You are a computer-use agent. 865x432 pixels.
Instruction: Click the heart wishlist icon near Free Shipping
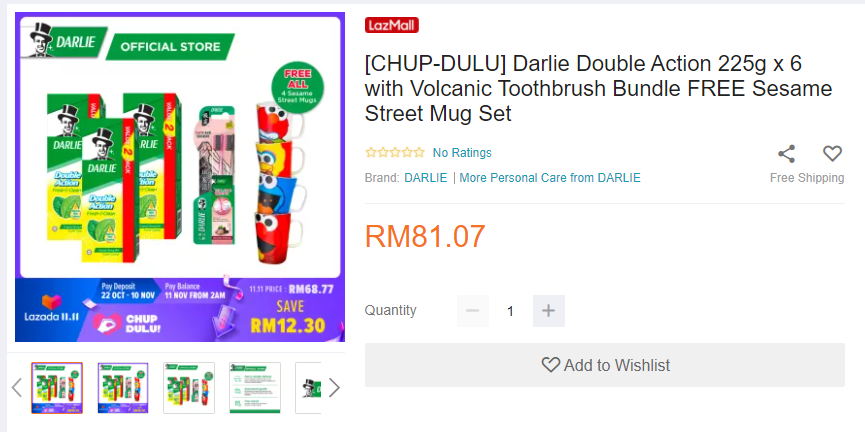click(832, 153)
